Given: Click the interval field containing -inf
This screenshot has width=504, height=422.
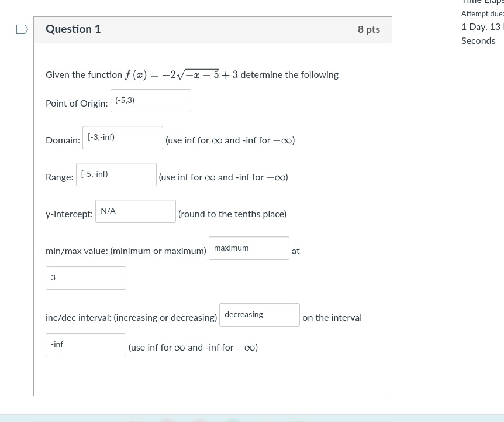Looking at the screenshot, I should (86, 345).
